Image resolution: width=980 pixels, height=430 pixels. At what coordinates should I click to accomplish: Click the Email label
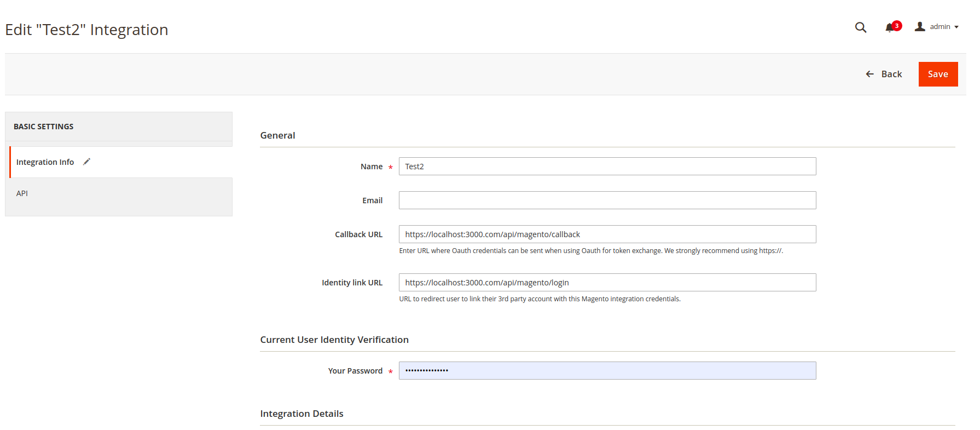point(372,200)
